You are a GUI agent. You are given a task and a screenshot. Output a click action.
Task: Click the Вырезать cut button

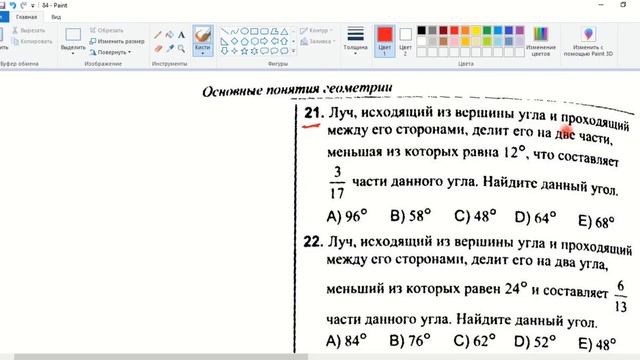tap(29, 31)
